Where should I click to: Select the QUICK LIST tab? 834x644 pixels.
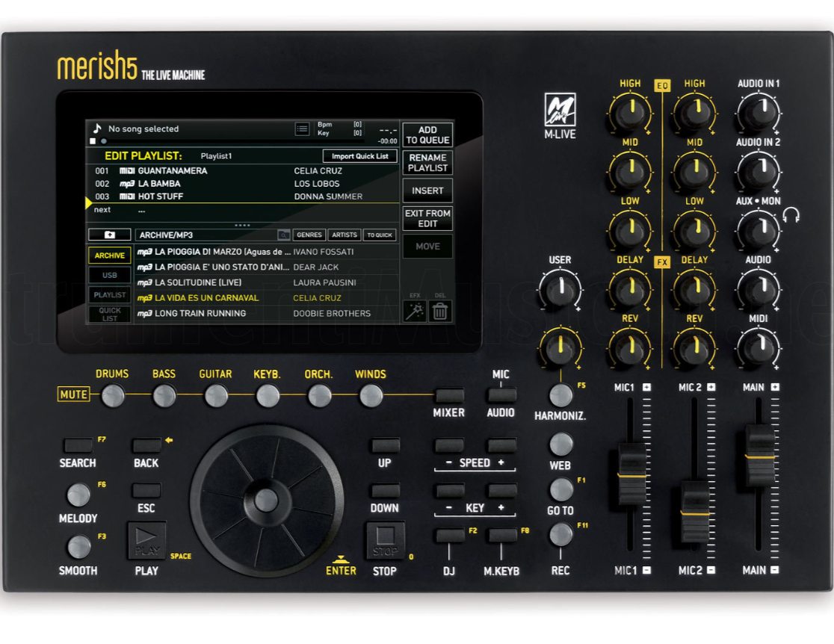109,315
